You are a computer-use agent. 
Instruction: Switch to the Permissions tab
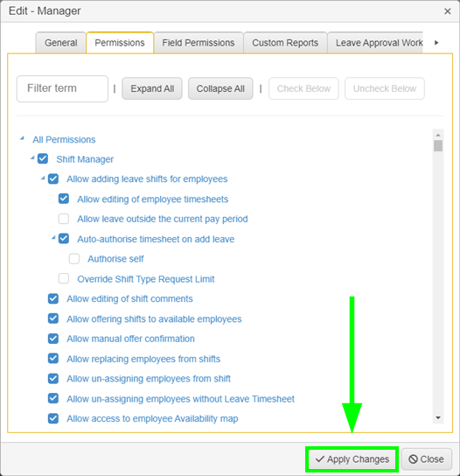coord(120,43)
